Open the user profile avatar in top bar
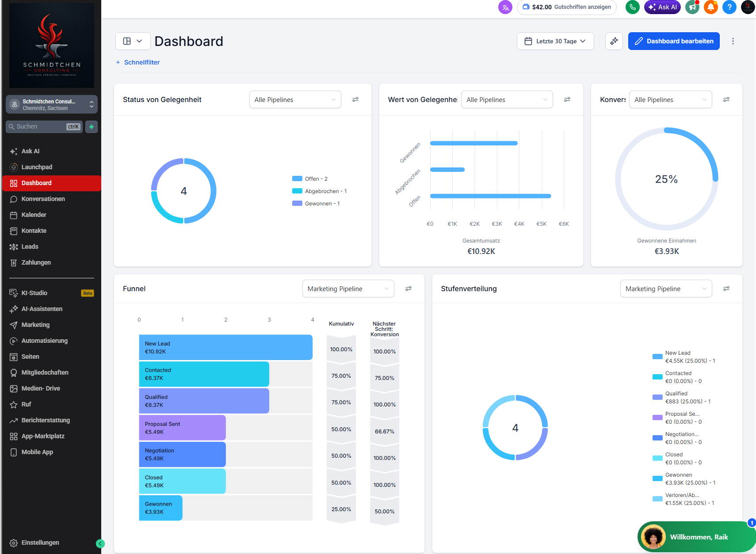The width and height of the screenshot is (756, 554). tap(748, 7)
